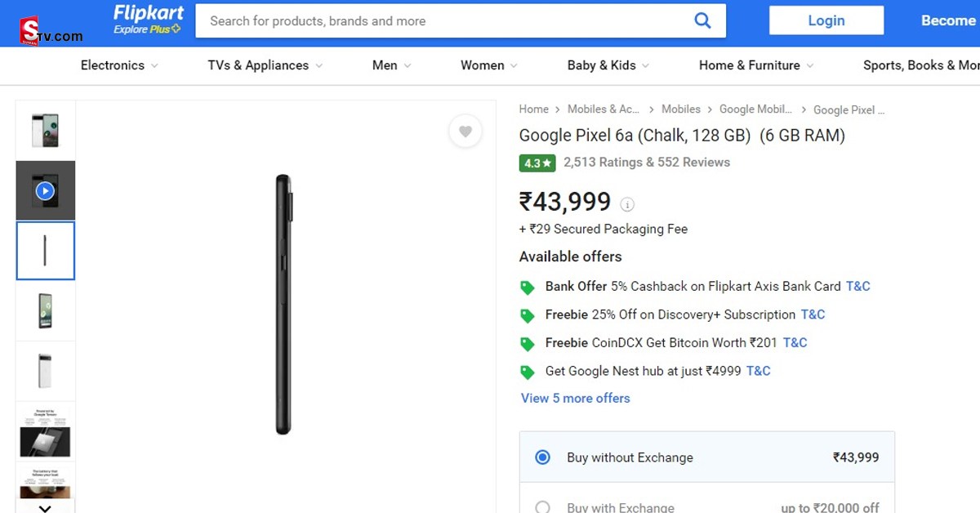Select Buy without Exchange option
Image resolution: width=980 pixels, height=513 pixels.
(542, 457)
